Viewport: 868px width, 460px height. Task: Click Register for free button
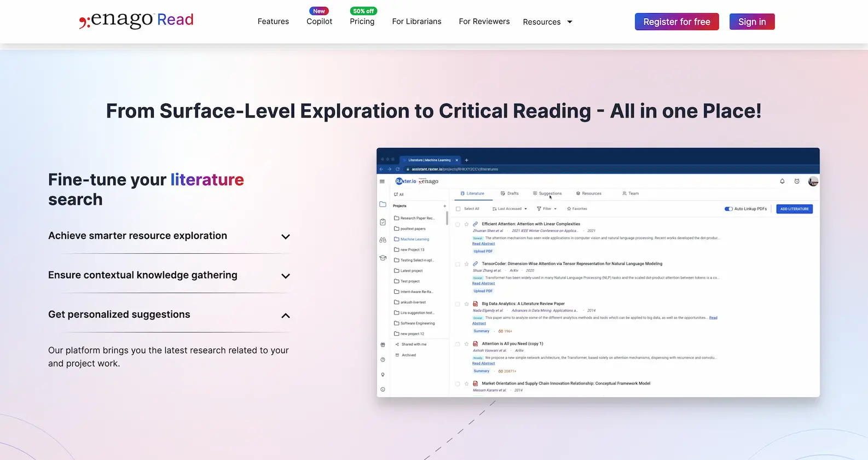pos(676,22)
